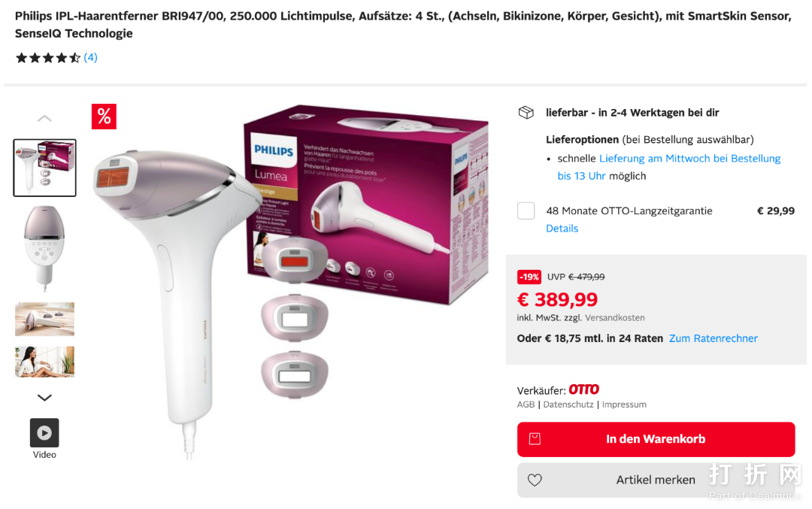Play the product video icon
The width and height of the screenshot is (812, 509).
click(x=44, y=432)
